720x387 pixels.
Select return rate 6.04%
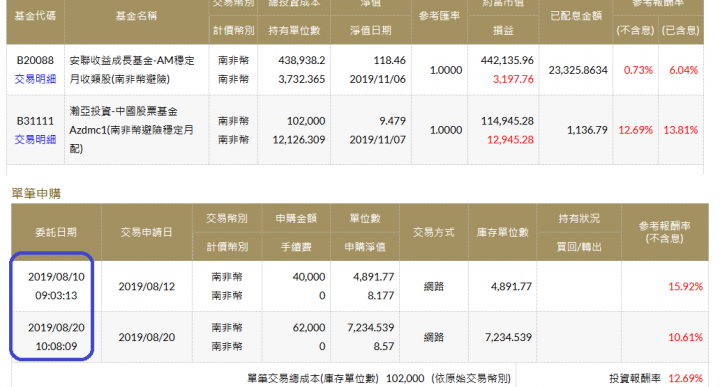point(683,70)
